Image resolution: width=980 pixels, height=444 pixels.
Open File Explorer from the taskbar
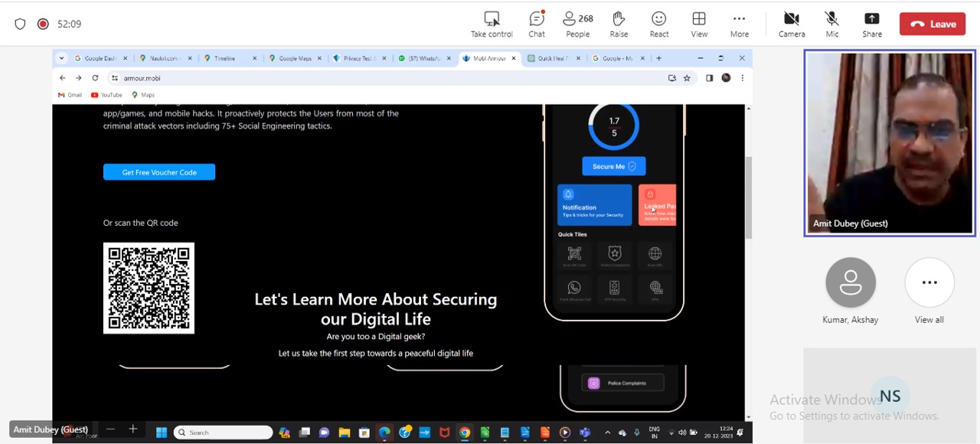click(x=345, y=433)
